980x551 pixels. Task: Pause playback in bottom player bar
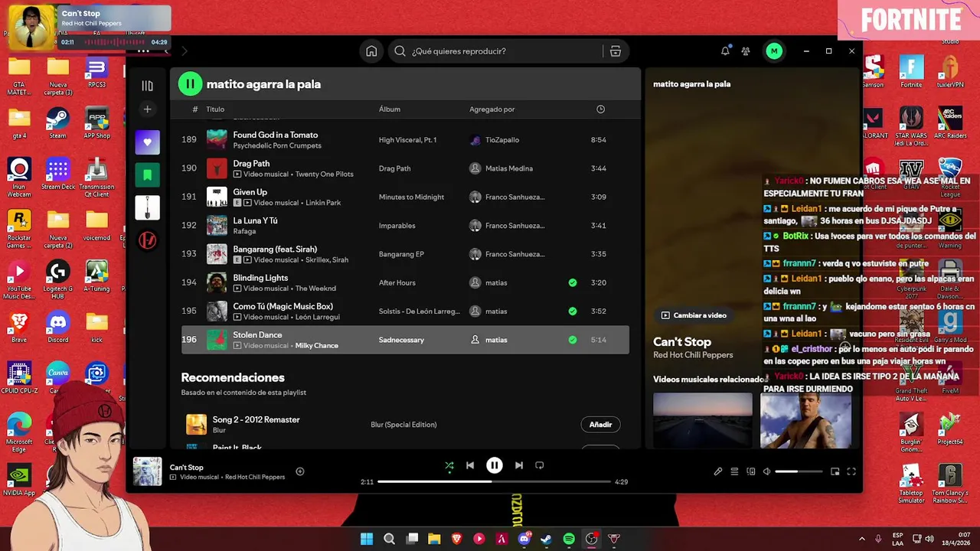click(x=495, y=465)
